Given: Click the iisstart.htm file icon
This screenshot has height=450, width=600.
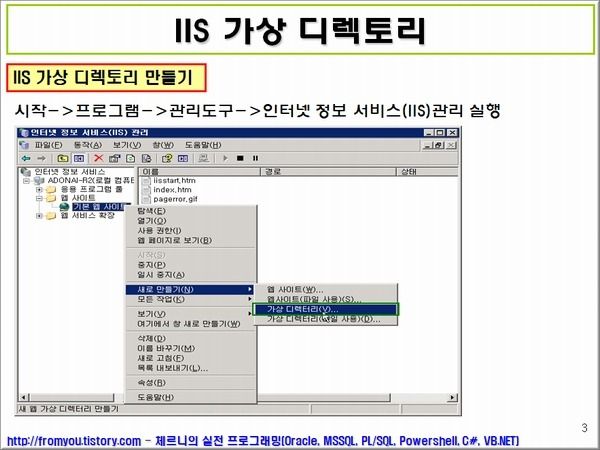Looking at the screenshot, I should point(146,181).
